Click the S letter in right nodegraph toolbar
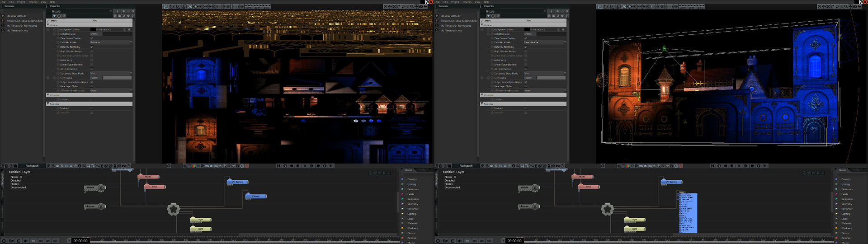Image resolution: width=868 pixels, height=244 pixels. (x=496, y=166)
